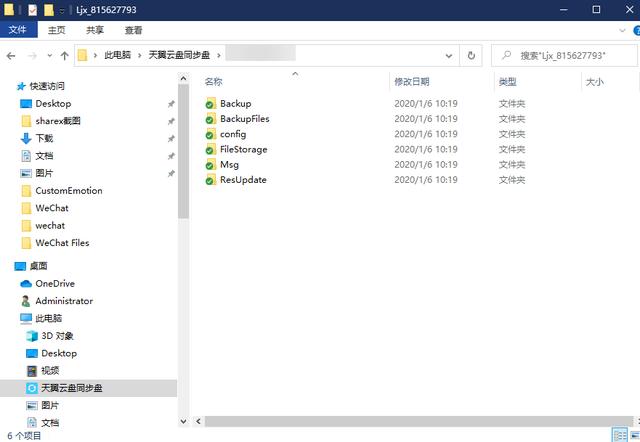Select the FileStorage folder
This screenshot has width=640, height=442.
tap(243, 149)
